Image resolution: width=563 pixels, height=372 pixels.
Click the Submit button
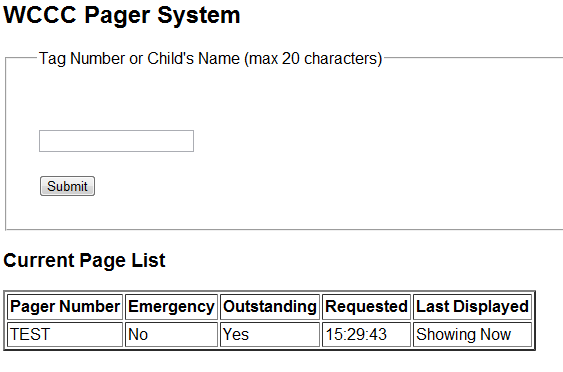(x=67, y=186)
